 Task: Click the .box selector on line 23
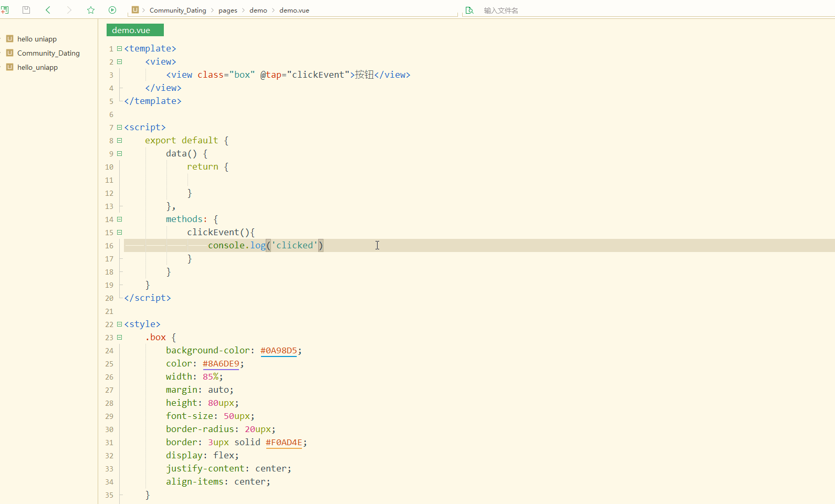155,337
